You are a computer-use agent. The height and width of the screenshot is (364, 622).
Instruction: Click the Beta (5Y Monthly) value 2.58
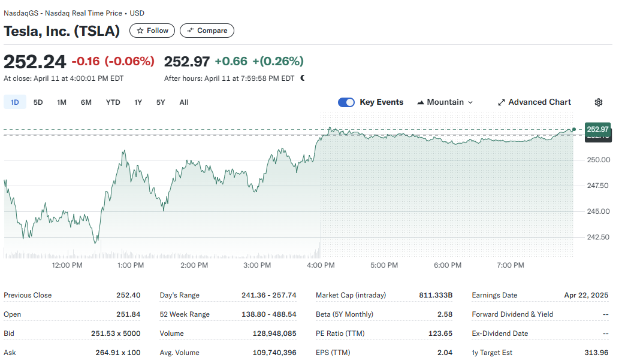pyautogui.click(x=445, y=314)
